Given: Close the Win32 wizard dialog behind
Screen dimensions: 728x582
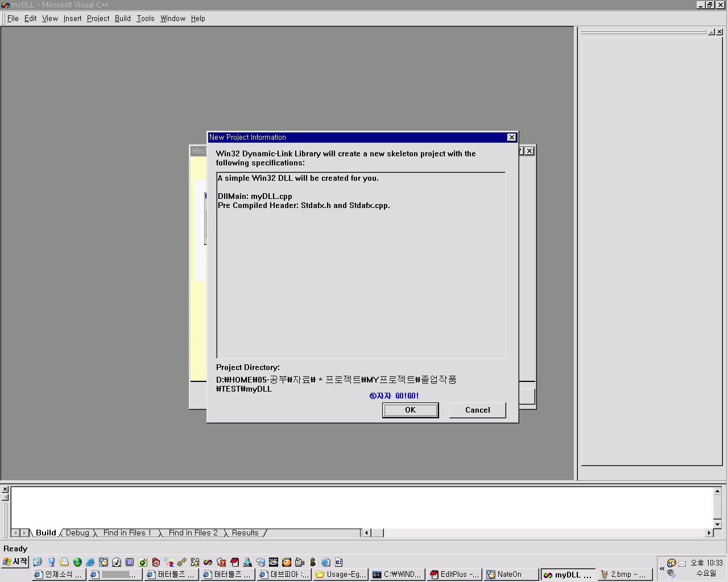Looking at the screenshot, I should coord(530,151).
